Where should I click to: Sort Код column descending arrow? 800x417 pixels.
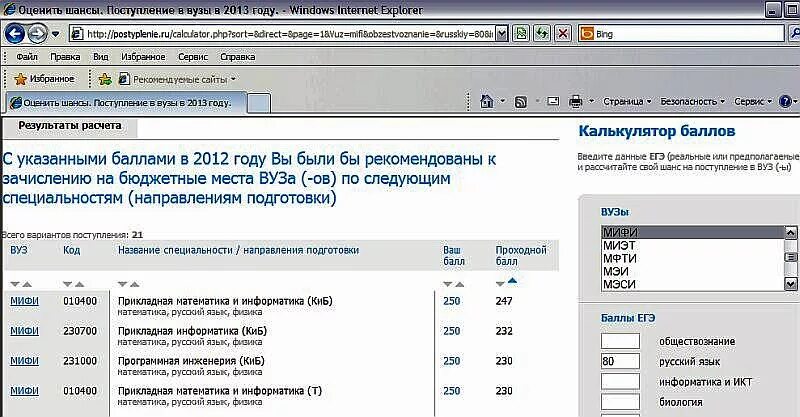pos(67,284)
